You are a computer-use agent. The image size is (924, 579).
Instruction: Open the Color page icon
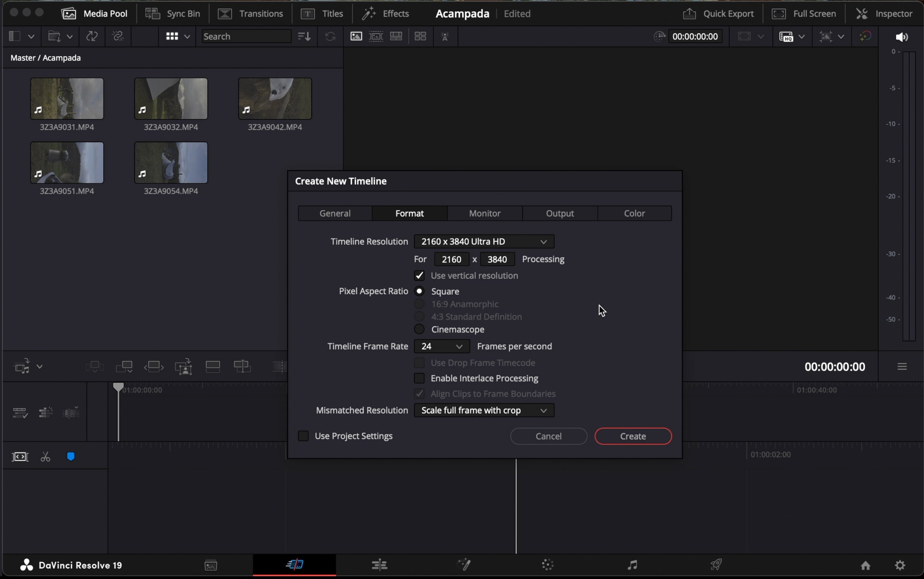pyautogui.click(x=547, y=565)
